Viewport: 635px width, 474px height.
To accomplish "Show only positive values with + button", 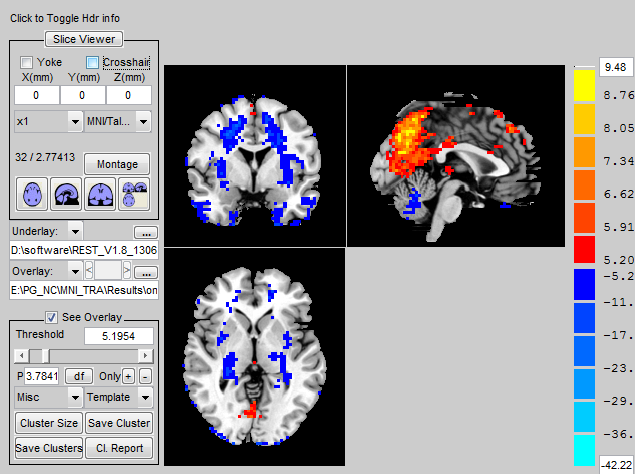I will coord(128,376).
